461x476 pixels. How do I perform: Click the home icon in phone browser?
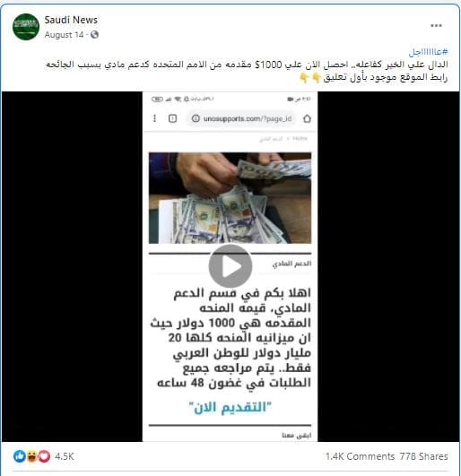click(307, 118)
